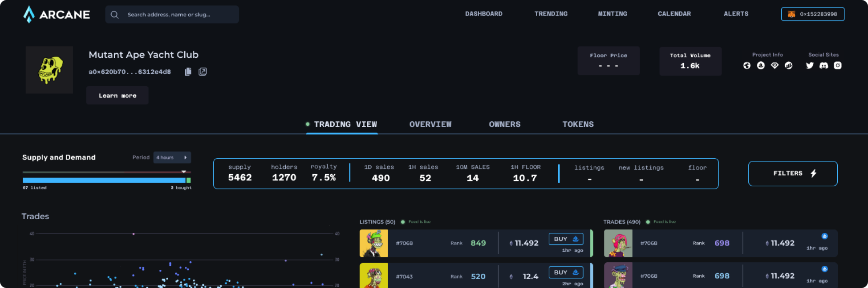Click the 1D sales value 490
This screenshot has width=868, height=288.
381,178
